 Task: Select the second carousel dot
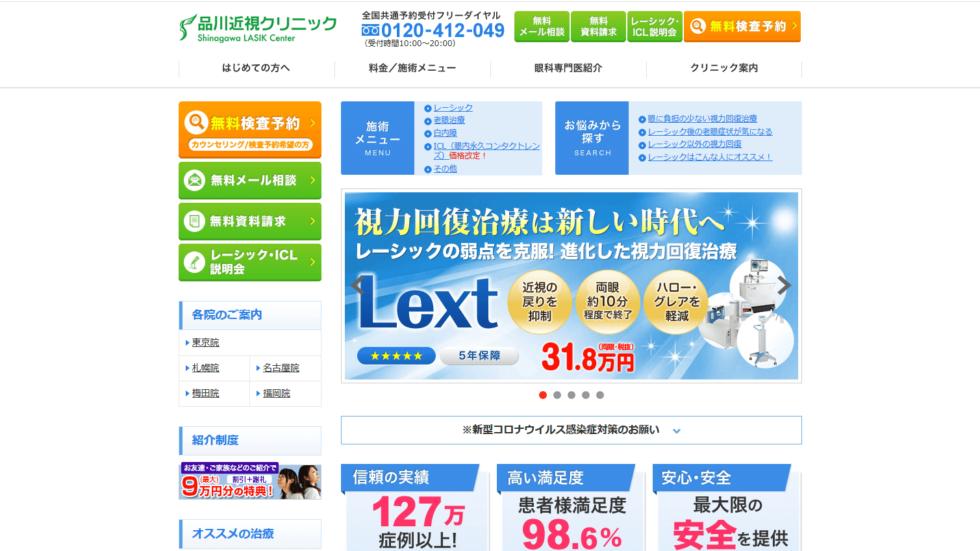557,395
